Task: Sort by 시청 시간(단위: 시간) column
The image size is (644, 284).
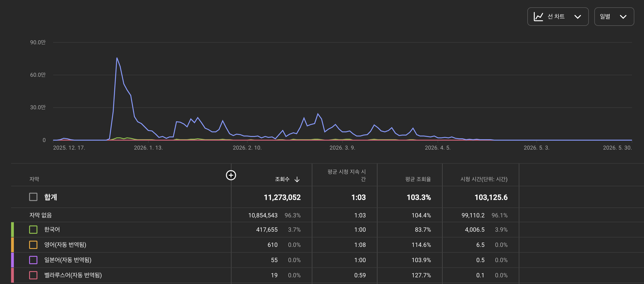Action: coord(484,179)
